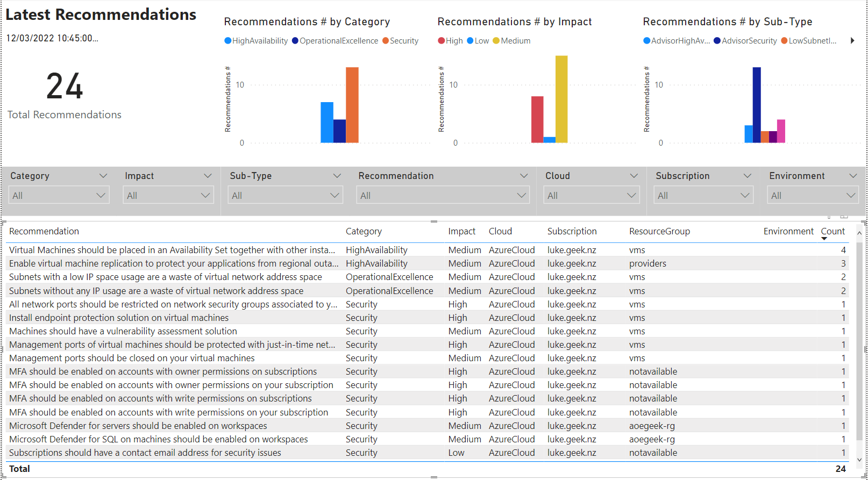Image resolution: width=868 pixels, height=480 pixels.
Task: Select HighAvailability legend dot in Category chart
Action: [228, 41]
